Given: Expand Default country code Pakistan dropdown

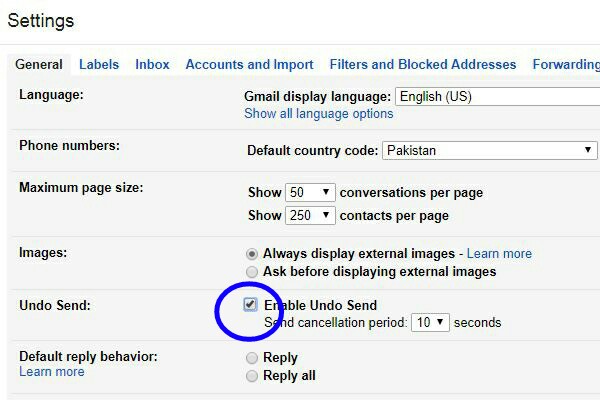Looking at the screenshot, I should pyautogui.click(x=489, y=150).
